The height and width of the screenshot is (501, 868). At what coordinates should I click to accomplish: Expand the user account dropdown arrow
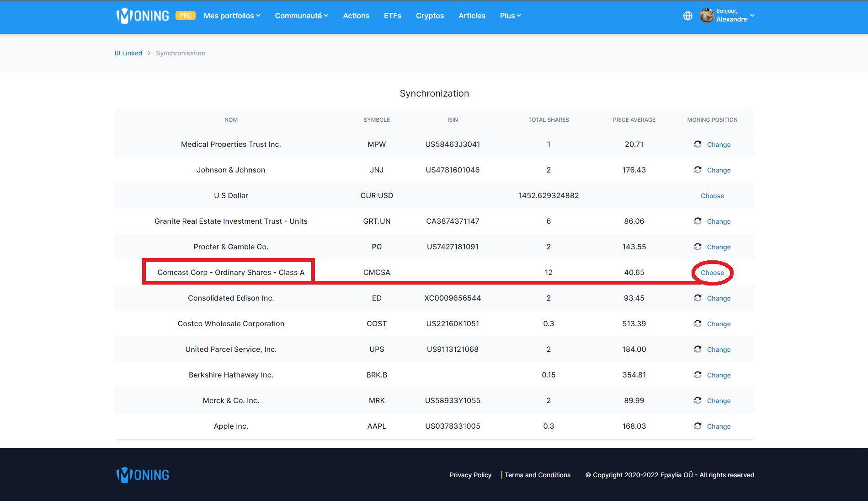tap(752, 16)
